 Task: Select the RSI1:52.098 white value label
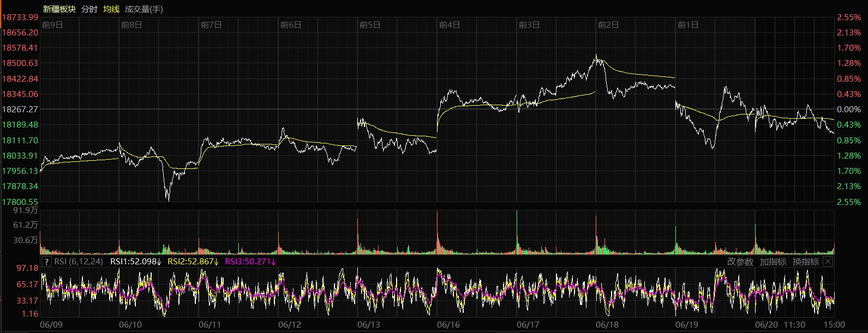click(136, 262)
